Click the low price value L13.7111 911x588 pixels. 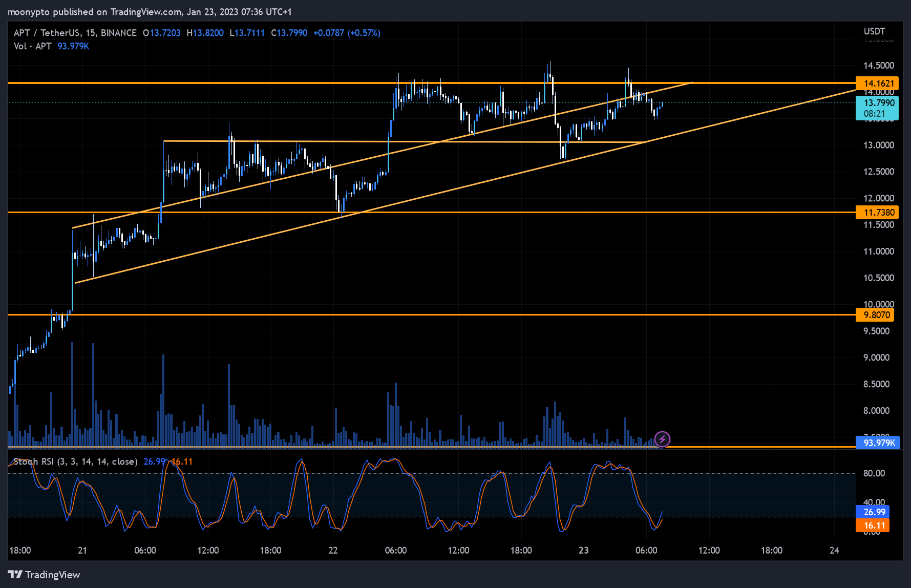coord(247,33)
